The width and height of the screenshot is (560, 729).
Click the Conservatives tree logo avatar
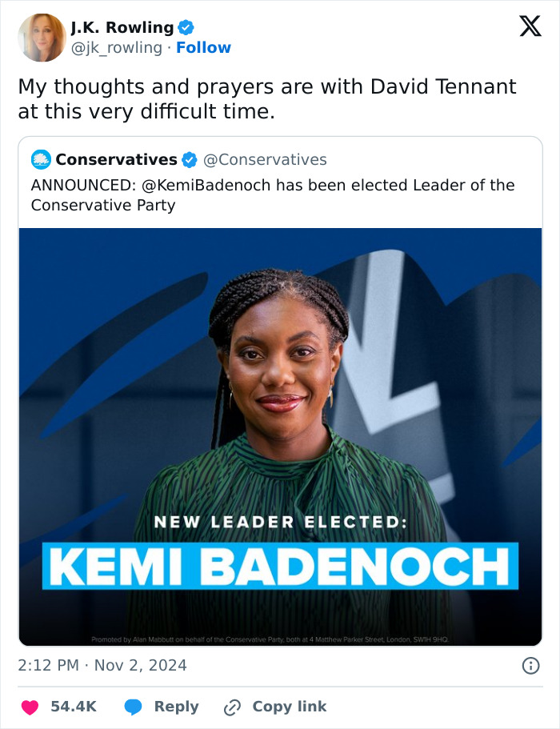[41, 159]
